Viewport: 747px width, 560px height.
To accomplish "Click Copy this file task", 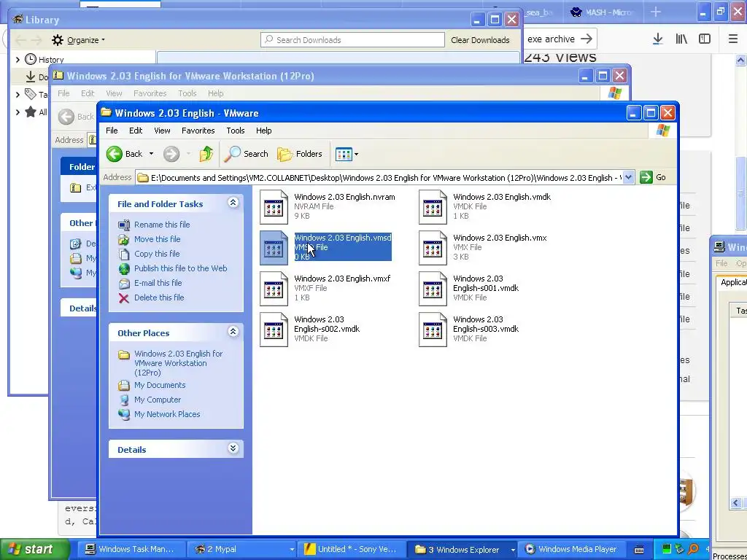I will pyautogui.click(x=157, y=254).
